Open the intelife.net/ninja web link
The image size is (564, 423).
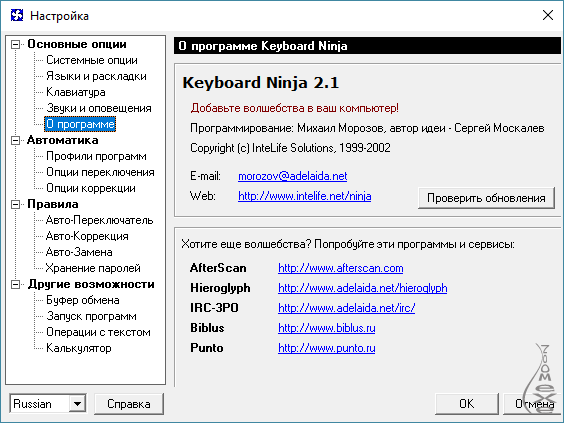coord(305,196)
